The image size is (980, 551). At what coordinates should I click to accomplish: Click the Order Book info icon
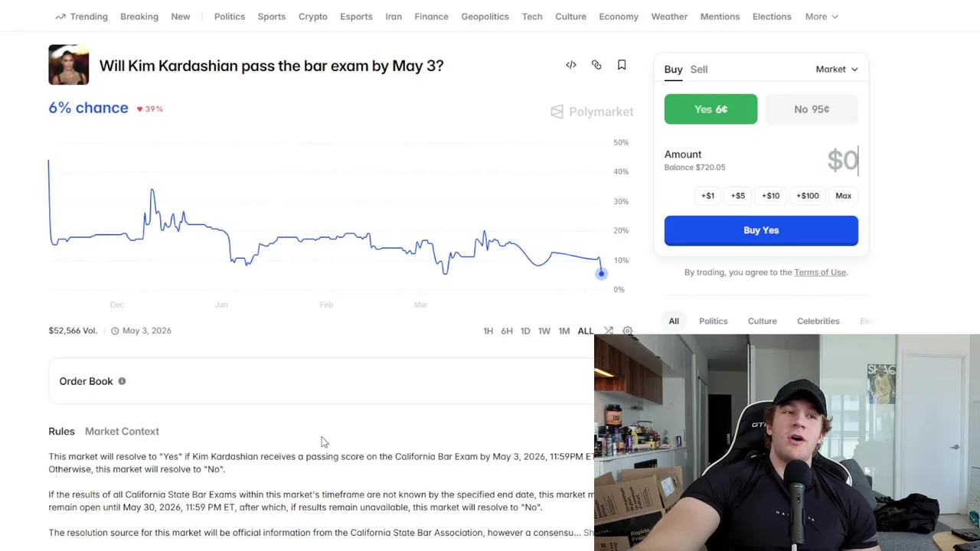pos(122,381)
